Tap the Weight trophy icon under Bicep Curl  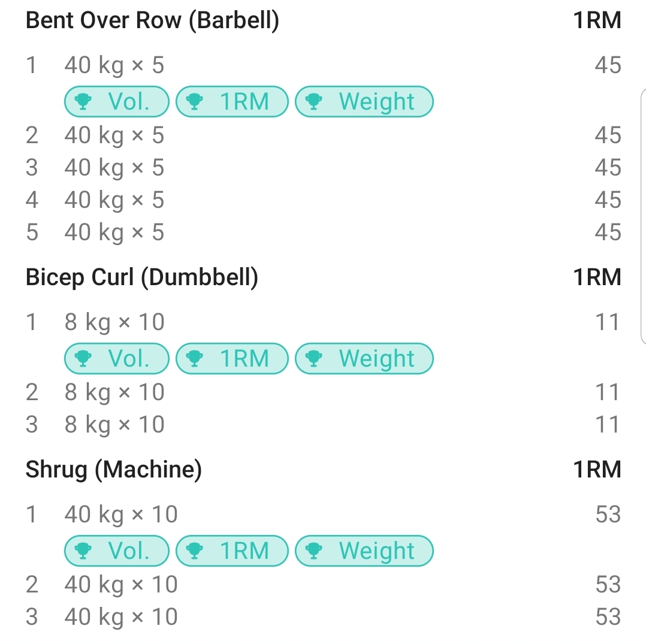pos(313,359)
